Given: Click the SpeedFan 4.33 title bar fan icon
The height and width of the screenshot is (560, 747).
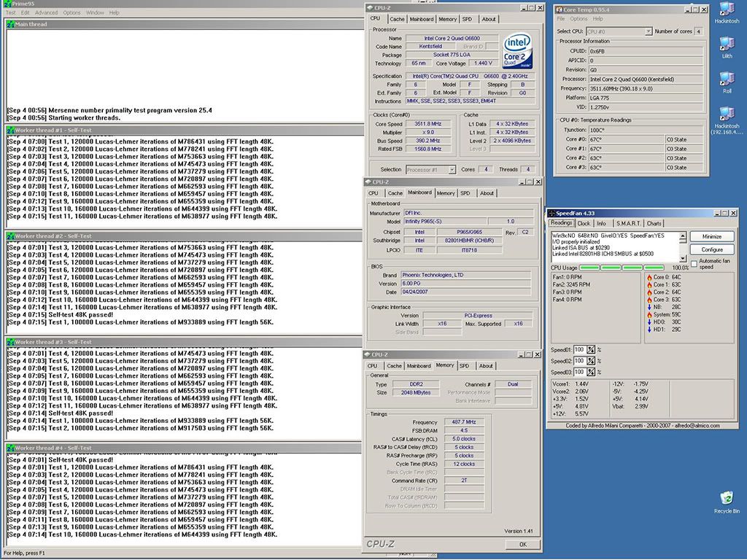Looking at the screenshot, I should [551, 214].
